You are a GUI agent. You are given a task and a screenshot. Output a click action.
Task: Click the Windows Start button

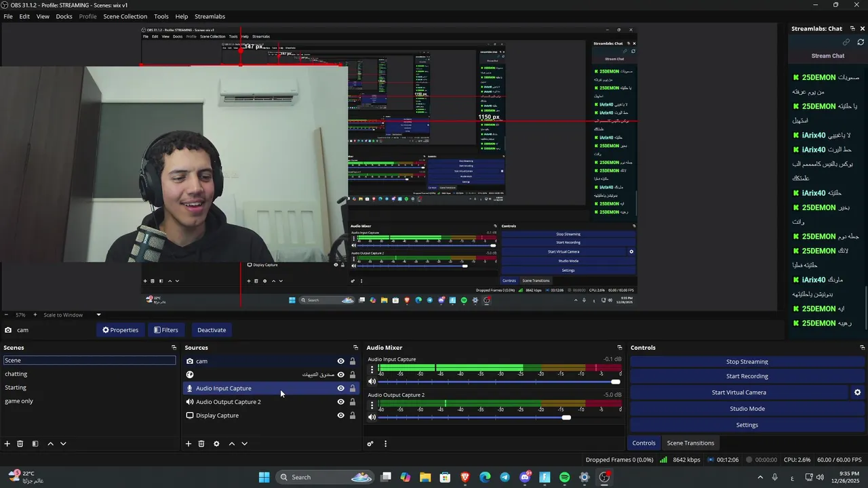[264, 477]
